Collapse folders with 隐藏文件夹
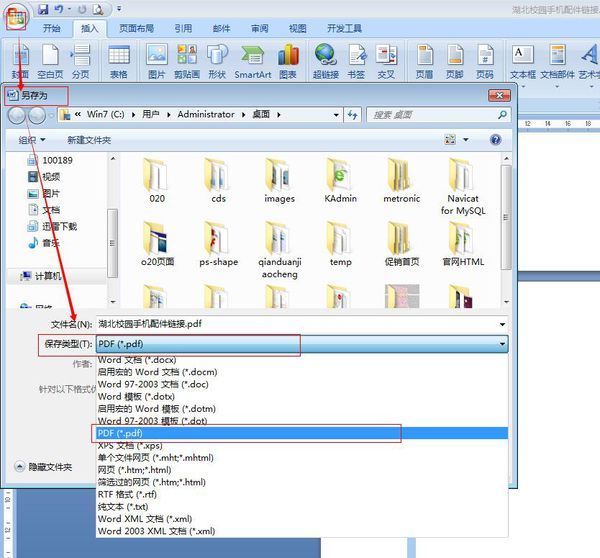 44,467
